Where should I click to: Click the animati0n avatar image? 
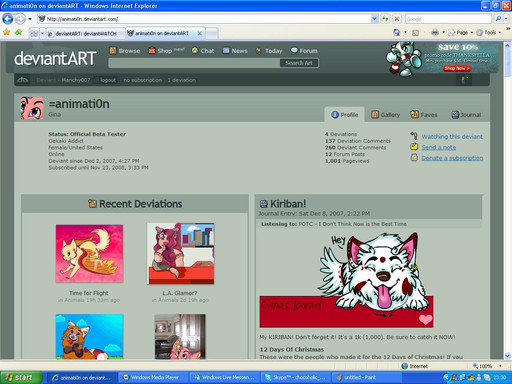(32, 108)
